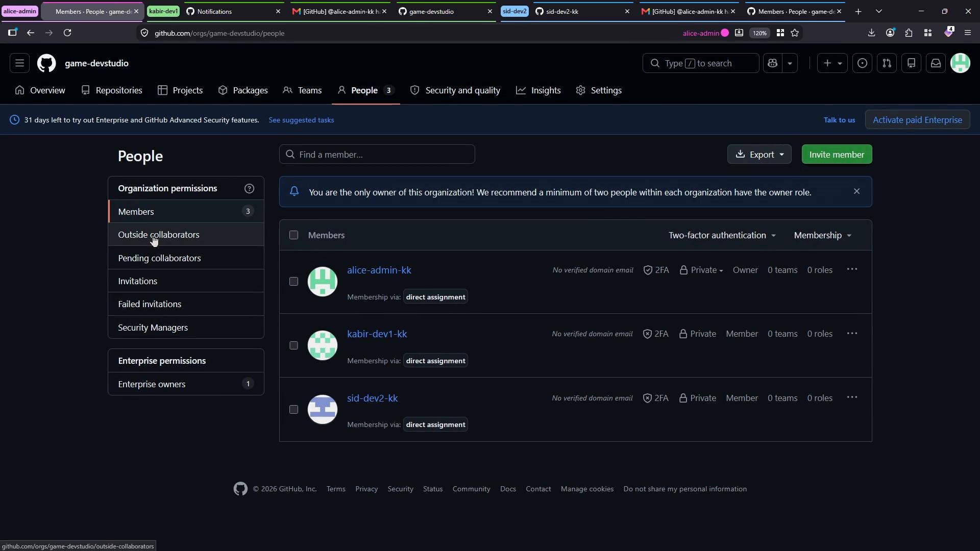Open the Issues icon in header
The height and width of the screenshot is (551, 980).
[x=862, y=63]
